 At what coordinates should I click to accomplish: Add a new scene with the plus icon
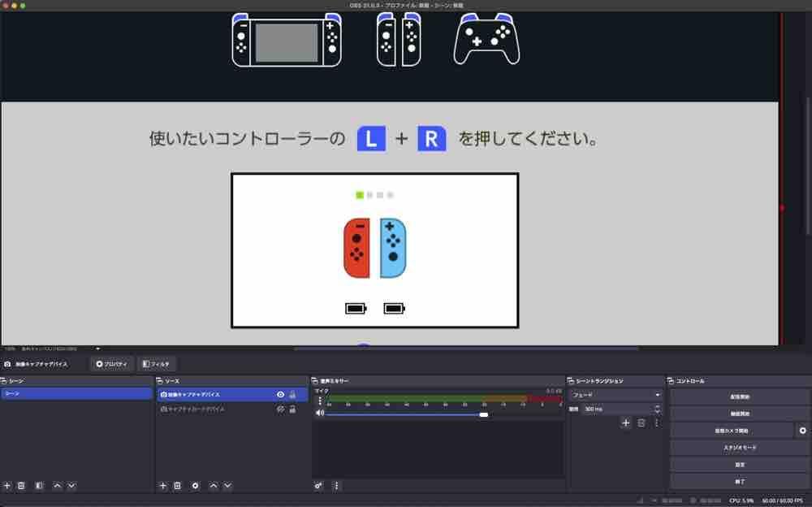tap(7, 486)
